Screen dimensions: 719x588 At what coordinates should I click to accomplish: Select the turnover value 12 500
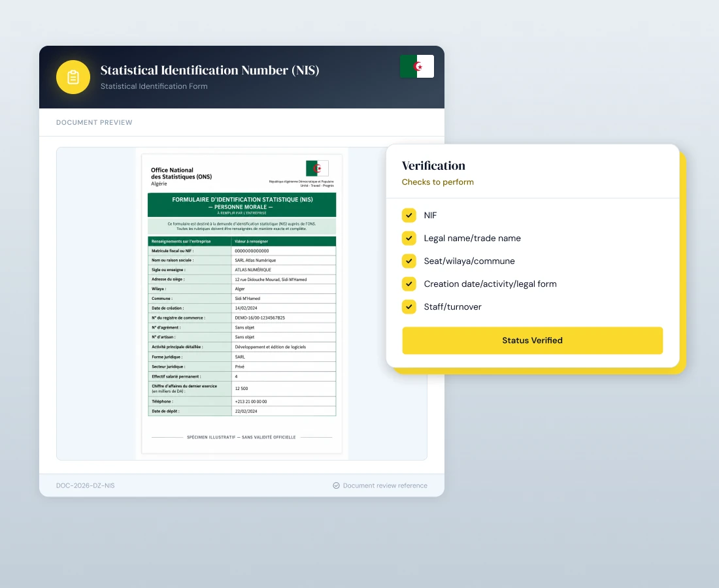tap(241, 389)
